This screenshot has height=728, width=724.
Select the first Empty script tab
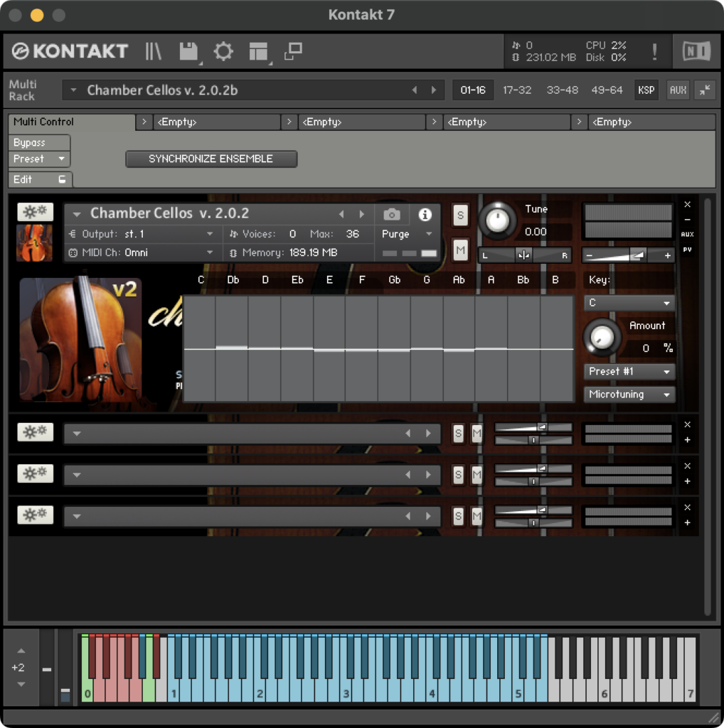coord(217,122)
